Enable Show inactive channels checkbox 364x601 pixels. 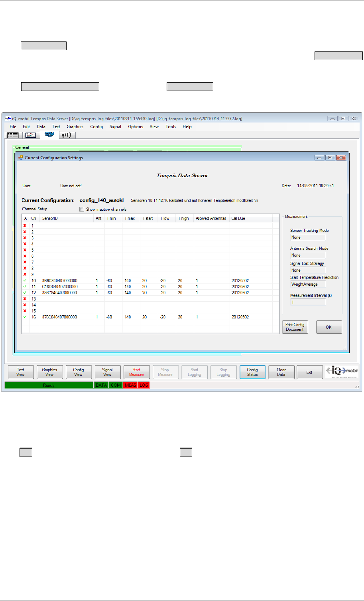(x=82, y=209)
